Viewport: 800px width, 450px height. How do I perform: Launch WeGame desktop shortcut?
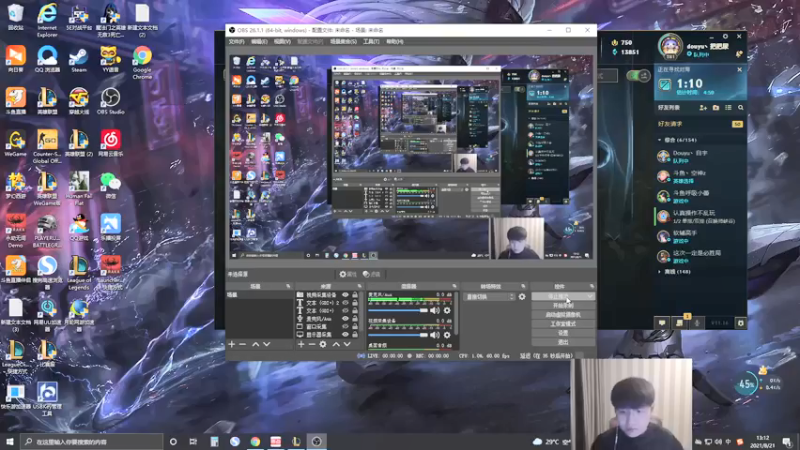tap(15, 143)
